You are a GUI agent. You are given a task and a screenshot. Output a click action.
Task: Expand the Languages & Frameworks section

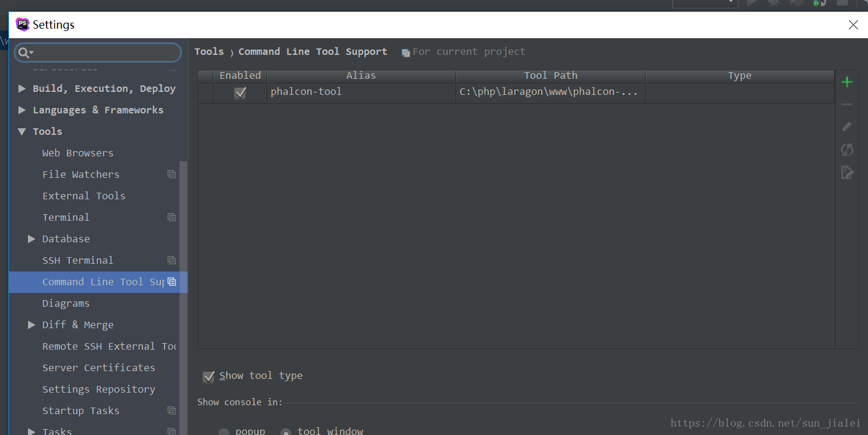(22, 110)
